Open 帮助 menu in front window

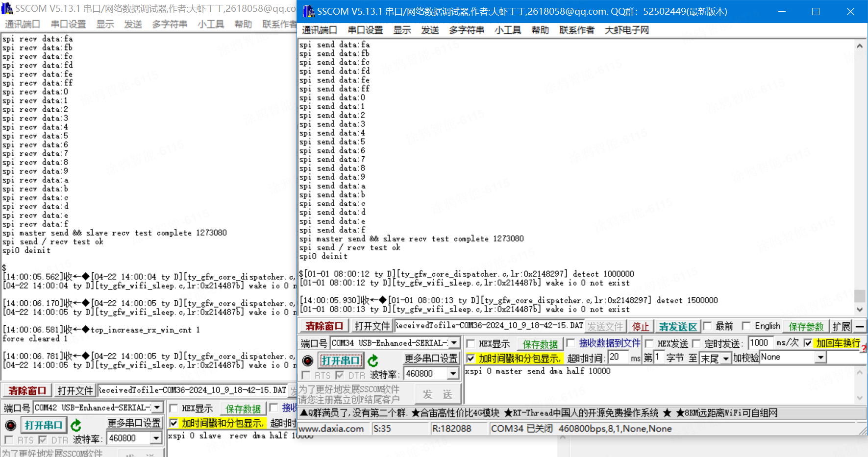[x=541, y=30]
